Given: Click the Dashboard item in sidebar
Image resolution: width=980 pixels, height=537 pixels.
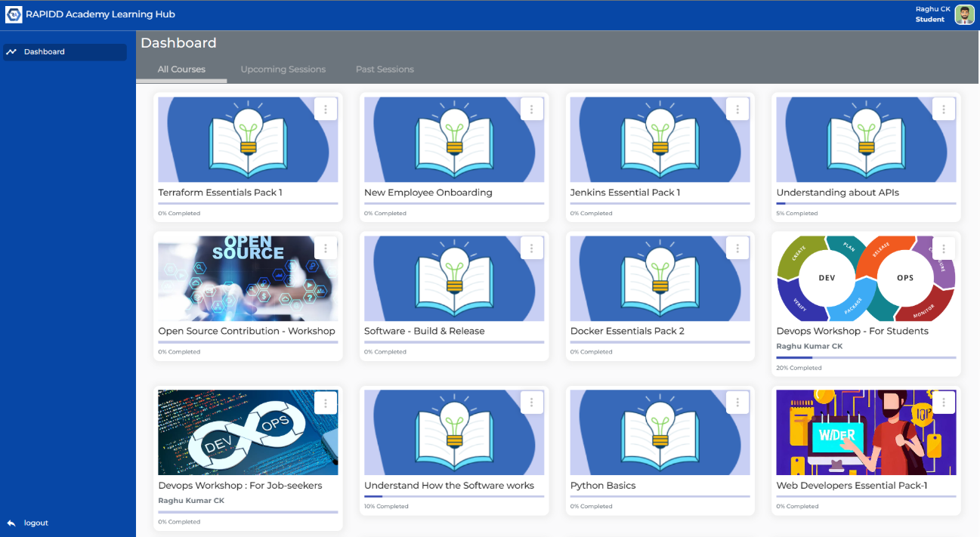Looking at the screenshot, I should (45, 52).
